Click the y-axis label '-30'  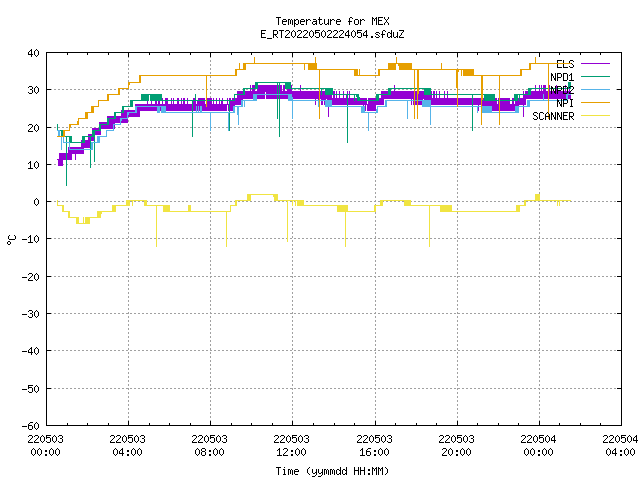[x=31, y=314]
